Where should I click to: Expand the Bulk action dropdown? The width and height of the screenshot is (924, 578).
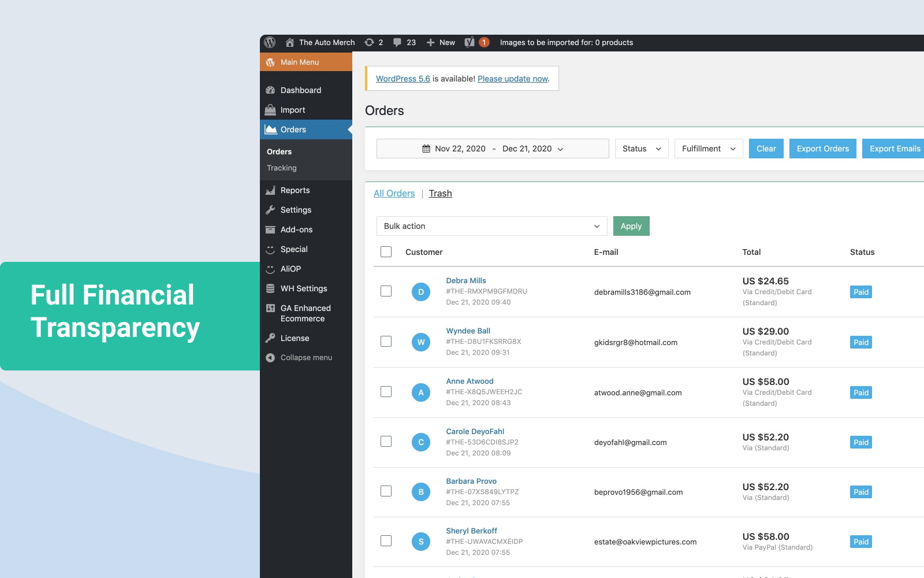click(x=491, y=226)
